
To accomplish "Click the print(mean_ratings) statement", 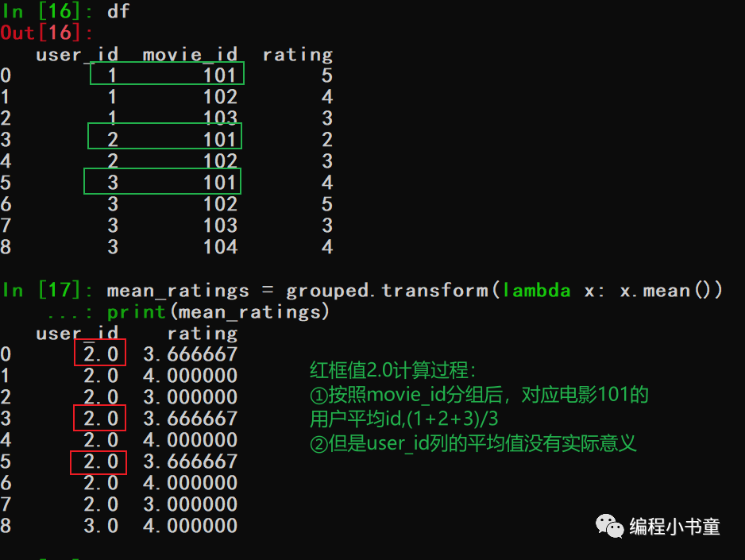I will [x=218, y=312].
